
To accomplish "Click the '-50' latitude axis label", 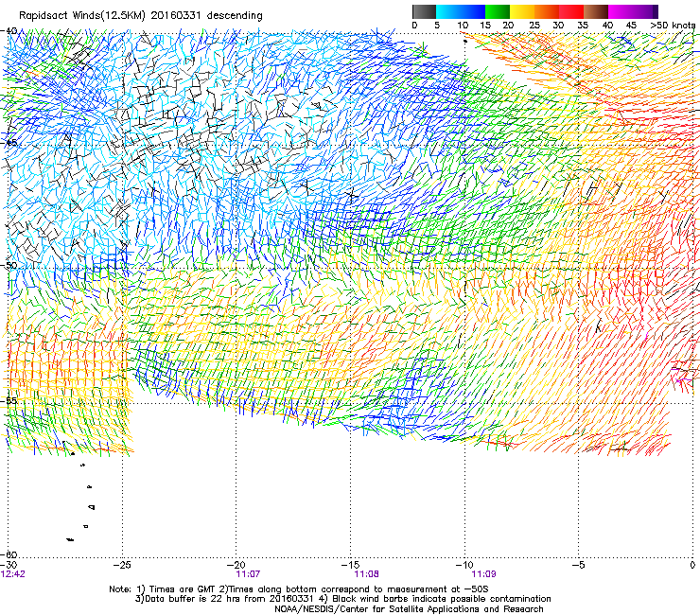I will [9, 265].
